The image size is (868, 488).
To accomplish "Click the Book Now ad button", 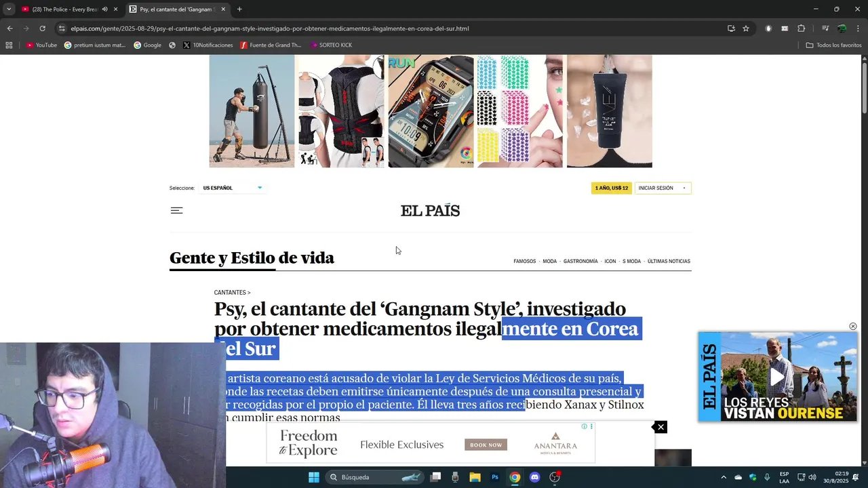I will [486, 445].
